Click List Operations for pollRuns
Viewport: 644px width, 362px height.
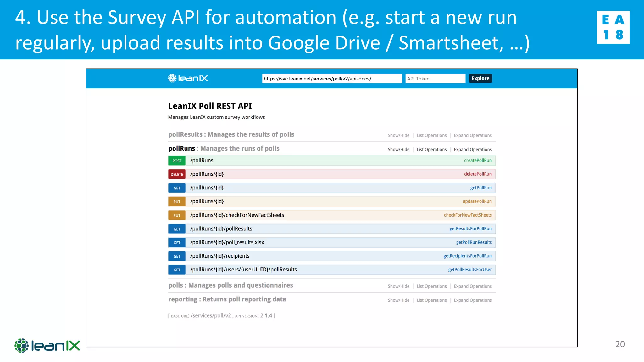(431, 150)
